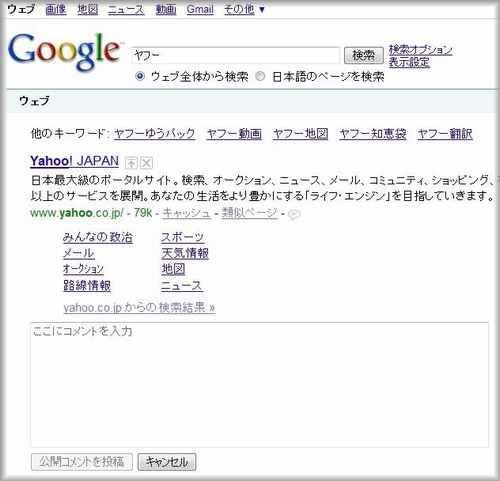Select 日本語のページを検索 radio button
Screen dimensions: 500x481
tap(260, 77)
